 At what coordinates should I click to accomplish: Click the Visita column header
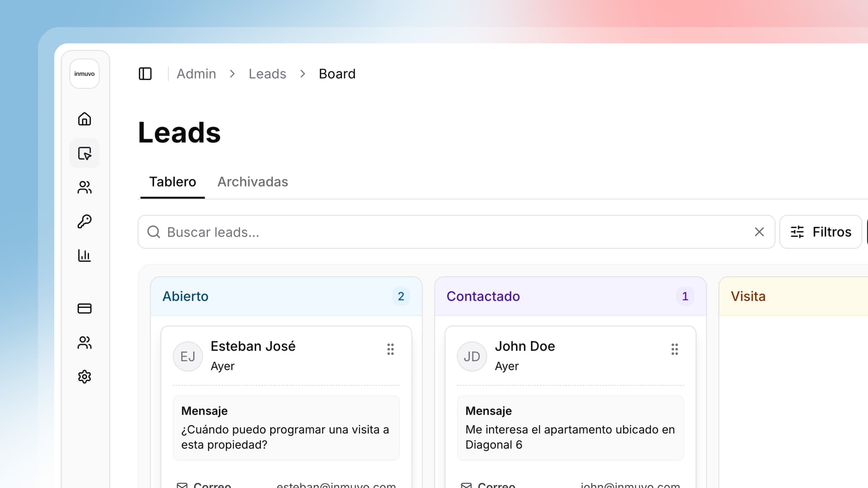(x=793, y=296)
